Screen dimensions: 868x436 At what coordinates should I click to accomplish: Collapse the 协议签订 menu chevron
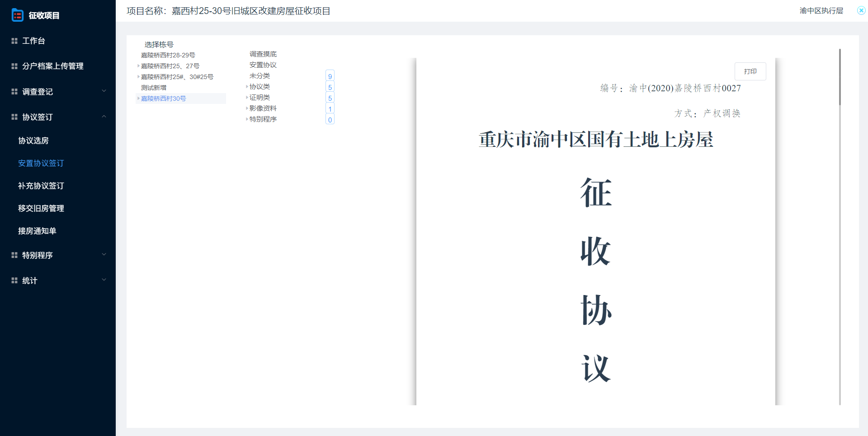pyautogui.click(x=104, y=117)
